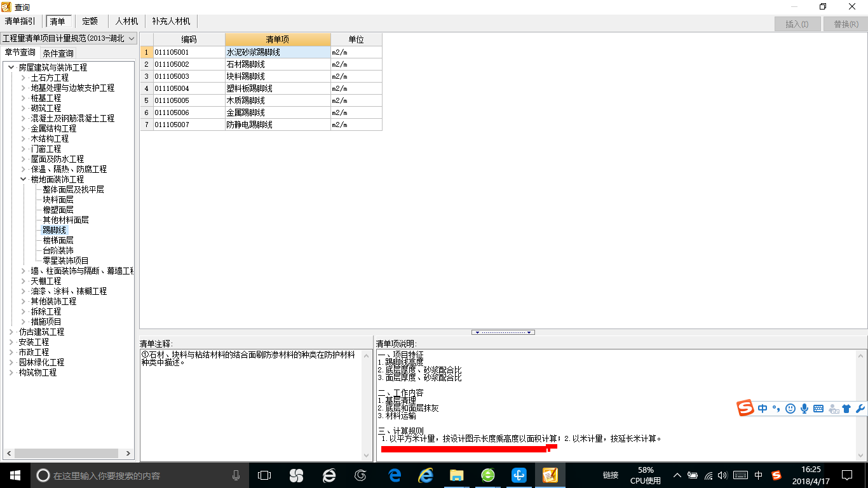Open the Sogou skin shirt icon
Image resolution: width=868 pixels, height=488 pixels.
846,409
